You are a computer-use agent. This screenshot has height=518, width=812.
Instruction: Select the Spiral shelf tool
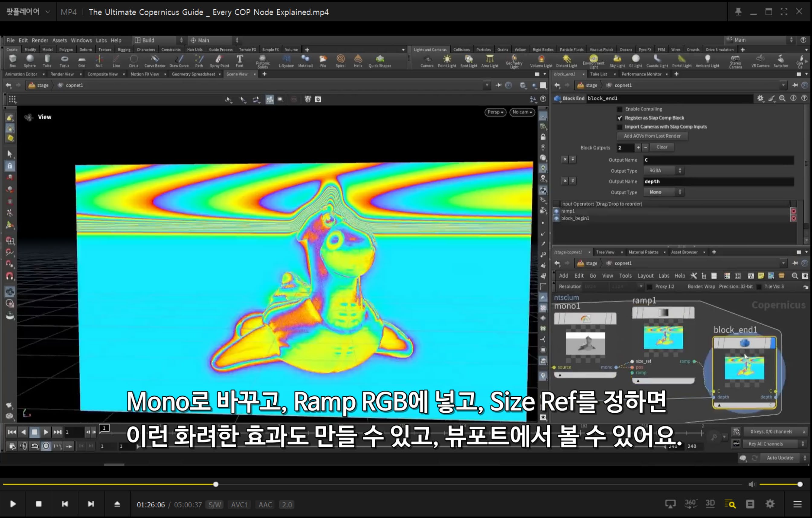pos(340,61)
